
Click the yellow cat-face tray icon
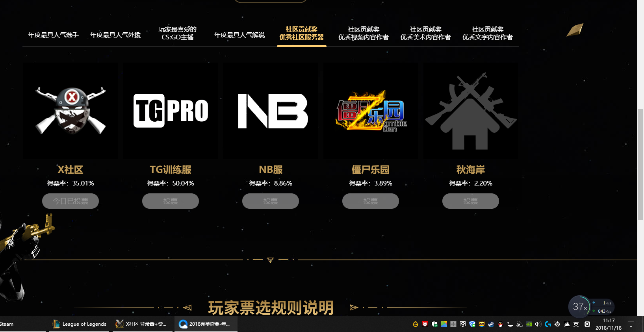[482, 324]
